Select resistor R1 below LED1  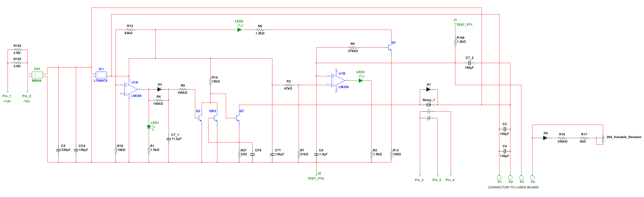coord(149,150)
